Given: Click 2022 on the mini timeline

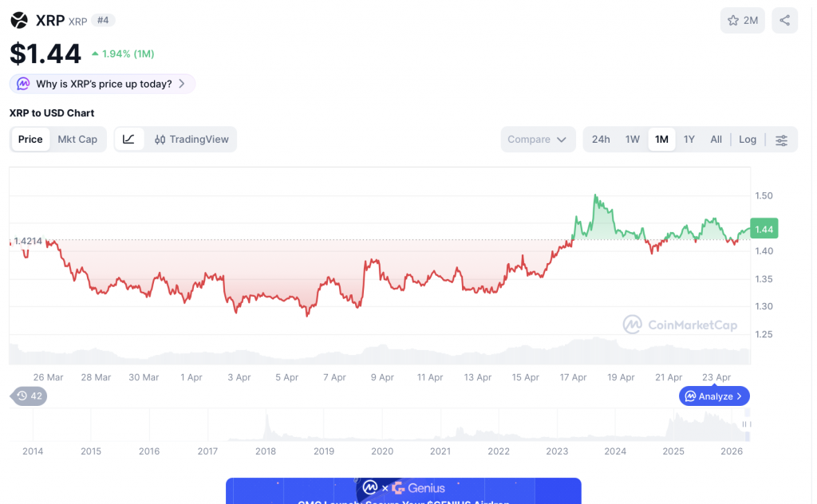Looking at the screenshot, I should [x=499, y=451].
